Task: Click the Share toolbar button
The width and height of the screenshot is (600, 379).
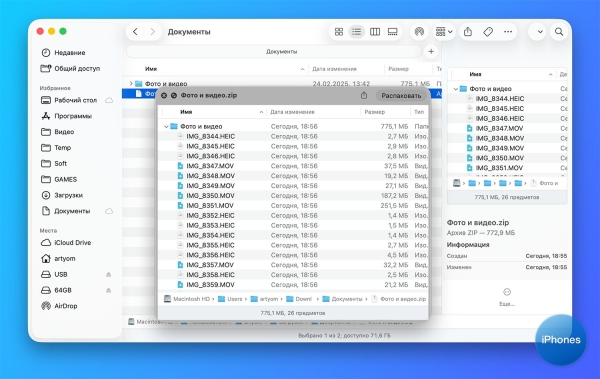Action: pos(468,32)
